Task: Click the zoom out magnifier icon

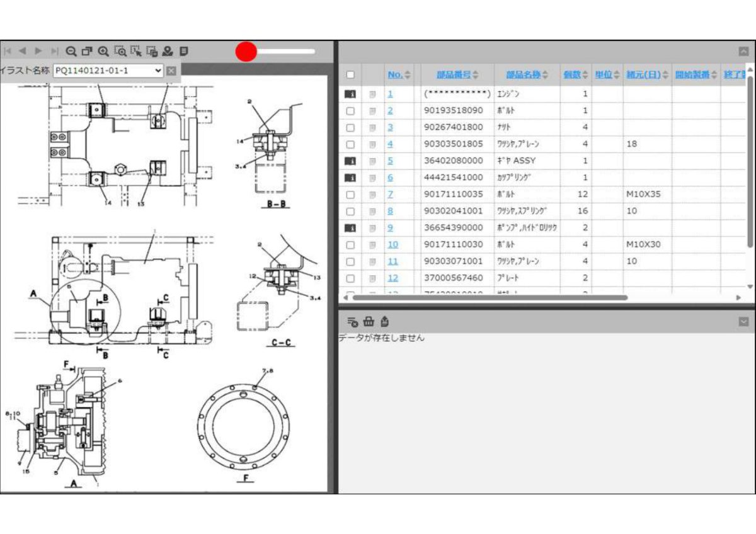Action: pyautogui.click(x=71, y=51)
